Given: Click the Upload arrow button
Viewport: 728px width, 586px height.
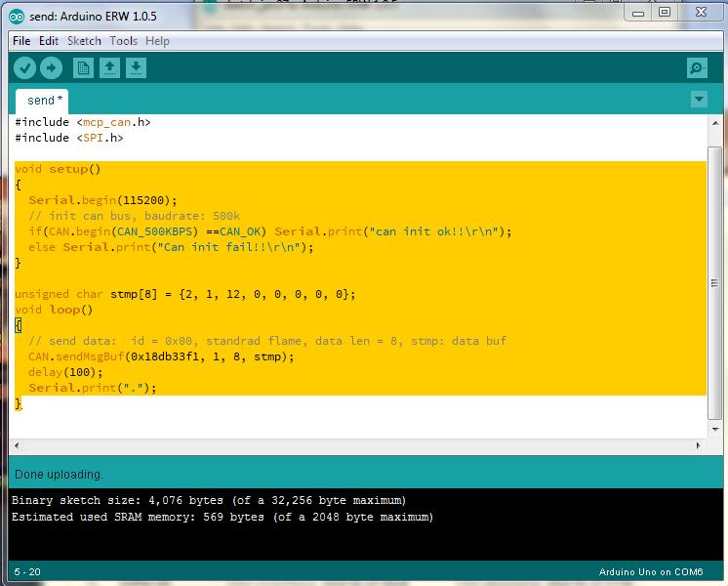Looking at the screenshot, I should point(51,68).
